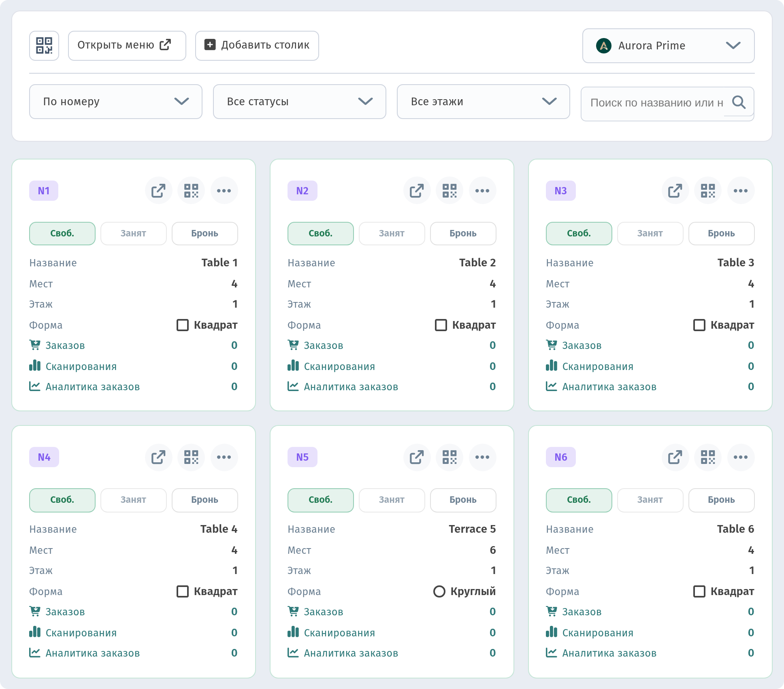Set table N6 status to Занят
Screen dimensions: 784x689
coord(650,500)
